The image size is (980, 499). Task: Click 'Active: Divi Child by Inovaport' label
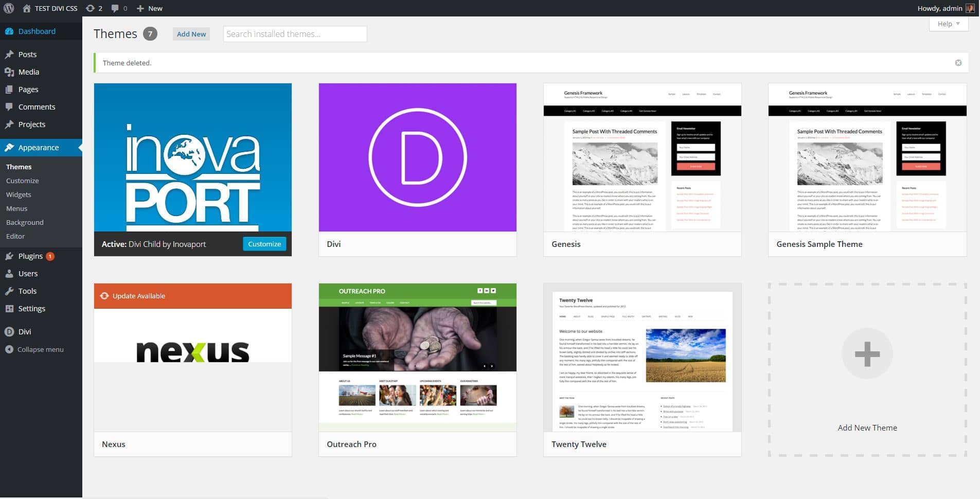click(x=154, y=244)
